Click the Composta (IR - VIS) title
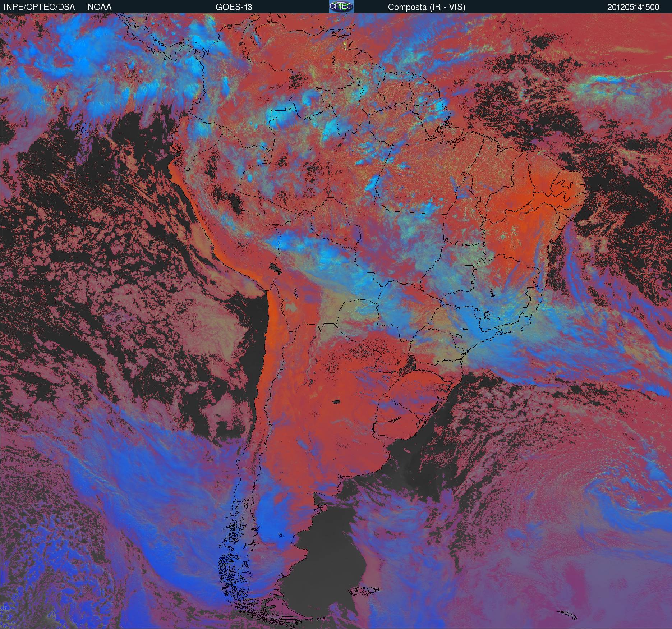 [x=427, y=7]
